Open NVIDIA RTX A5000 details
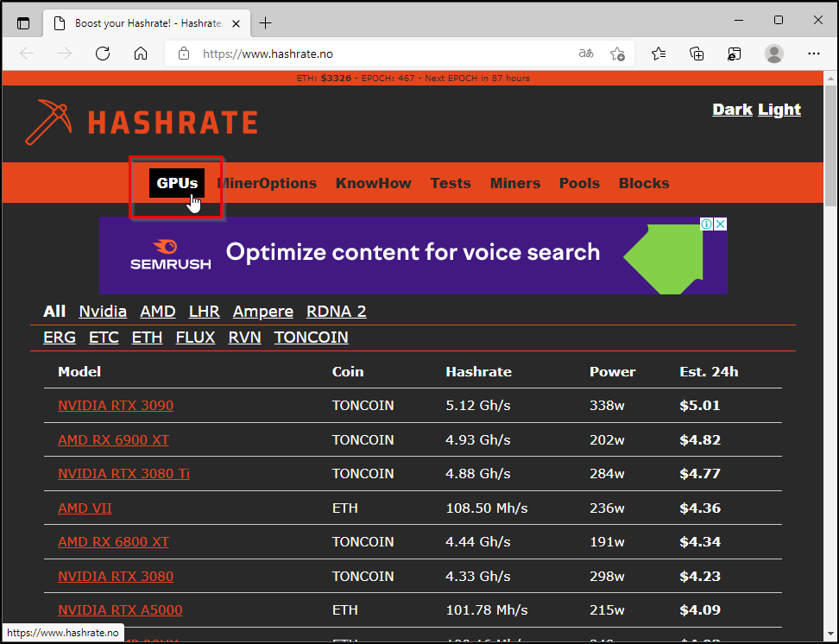The image size is (839, 644). 120,609
